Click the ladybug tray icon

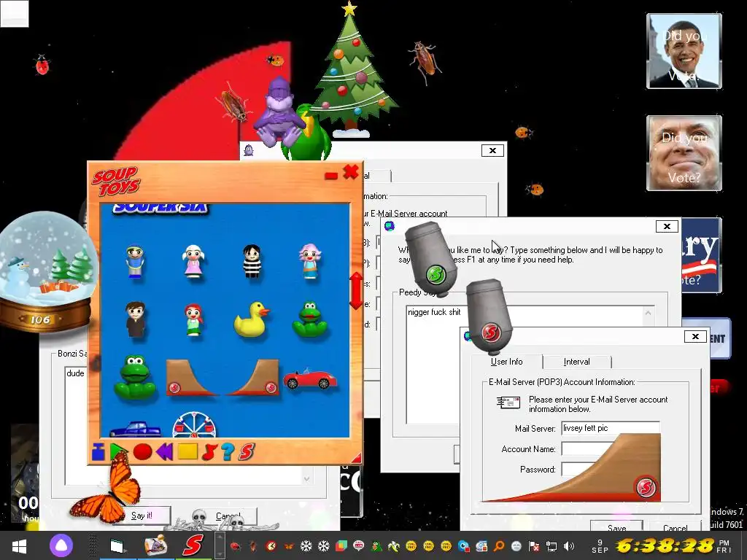pyautogui.click(x=235, y=545)
